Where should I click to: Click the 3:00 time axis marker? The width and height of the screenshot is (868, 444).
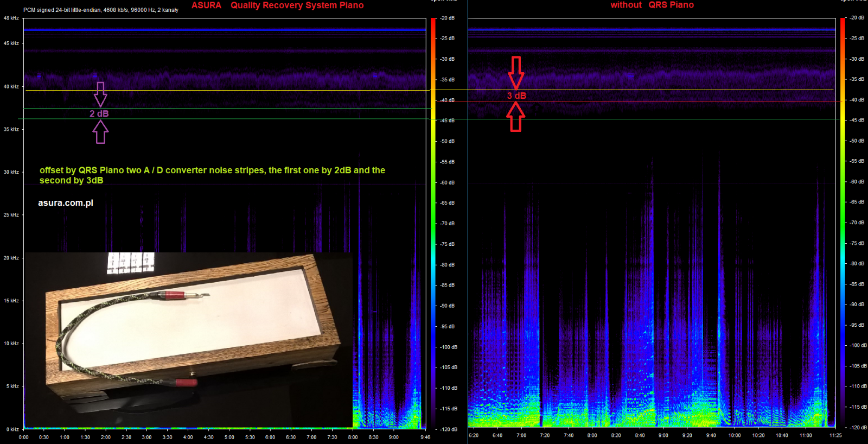(x=147, y=437)
